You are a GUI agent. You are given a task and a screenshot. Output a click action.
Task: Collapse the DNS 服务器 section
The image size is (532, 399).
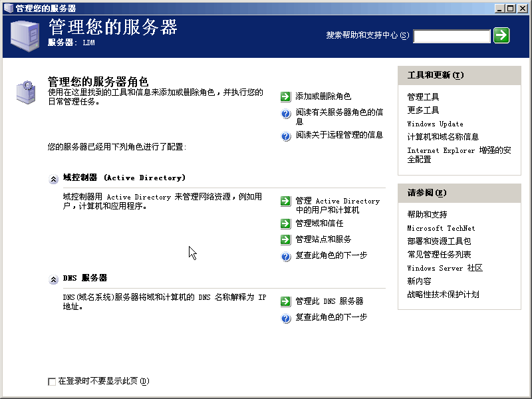pyautogui.click(x=53, y=279)
